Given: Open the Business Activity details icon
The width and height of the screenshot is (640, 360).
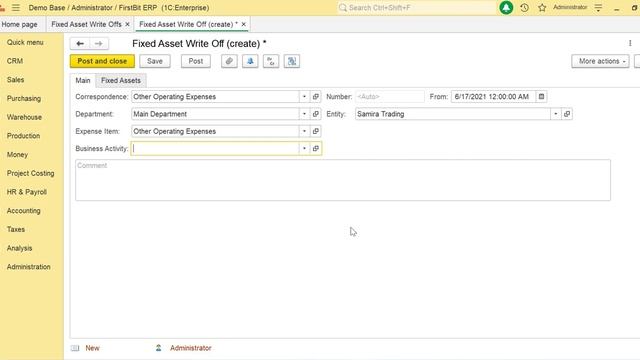Looking at the screenshot, I should [316, 149].
